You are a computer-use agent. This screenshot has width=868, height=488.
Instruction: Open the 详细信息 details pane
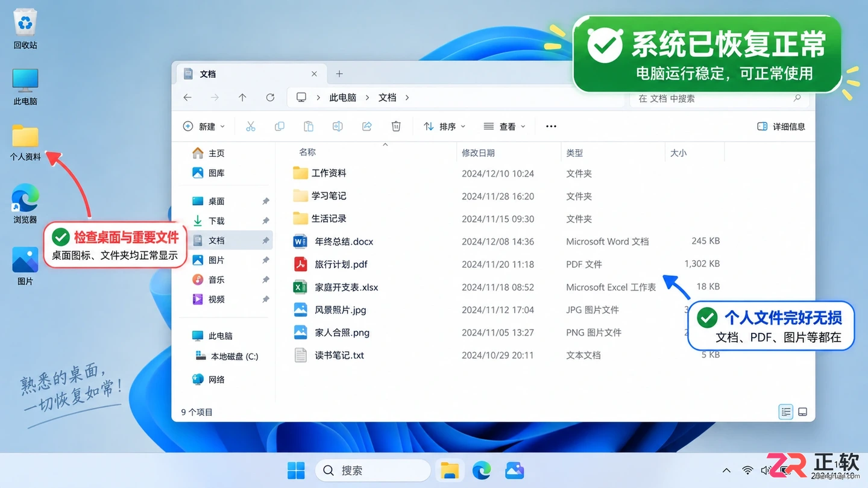[781, 127]
